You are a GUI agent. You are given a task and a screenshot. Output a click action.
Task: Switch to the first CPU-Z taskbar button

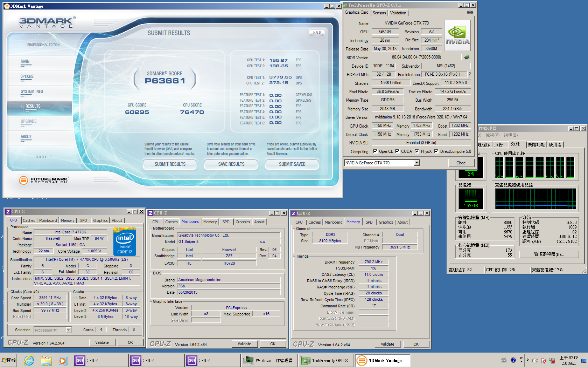(101, 360)
